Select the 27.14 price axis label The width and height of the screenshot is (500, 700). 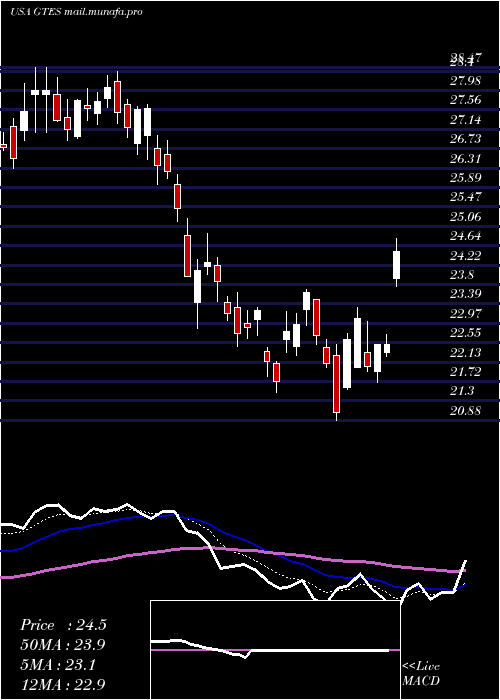tap(466, 120)
